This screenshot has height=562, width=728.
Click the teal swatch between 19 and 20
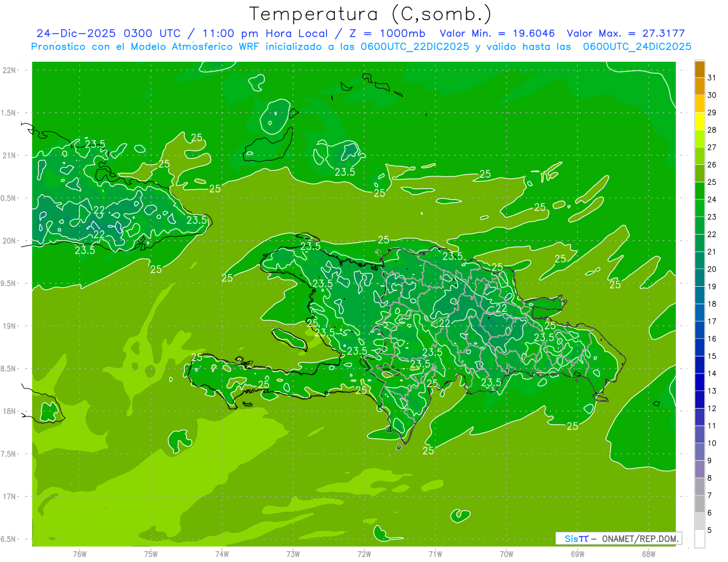(x=699, y=278)
